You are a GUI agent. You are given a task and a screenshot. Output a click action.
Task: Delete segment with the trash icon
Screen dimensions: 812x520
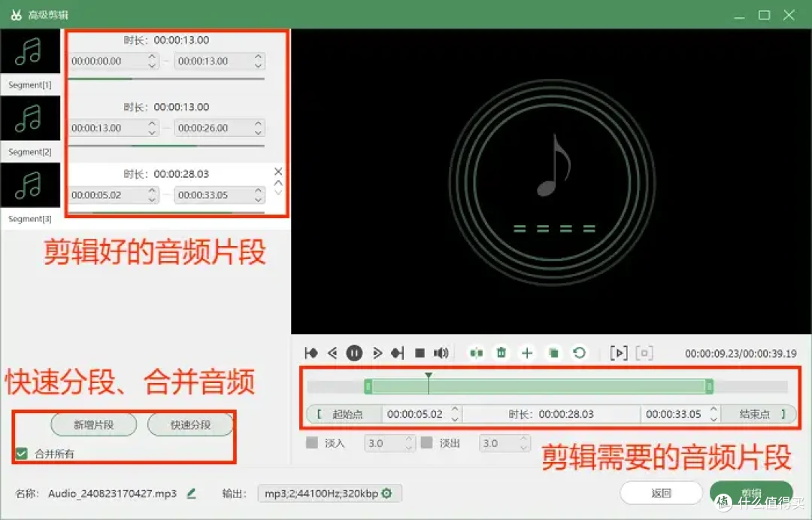pyautogui.click(x=501, y=353)
